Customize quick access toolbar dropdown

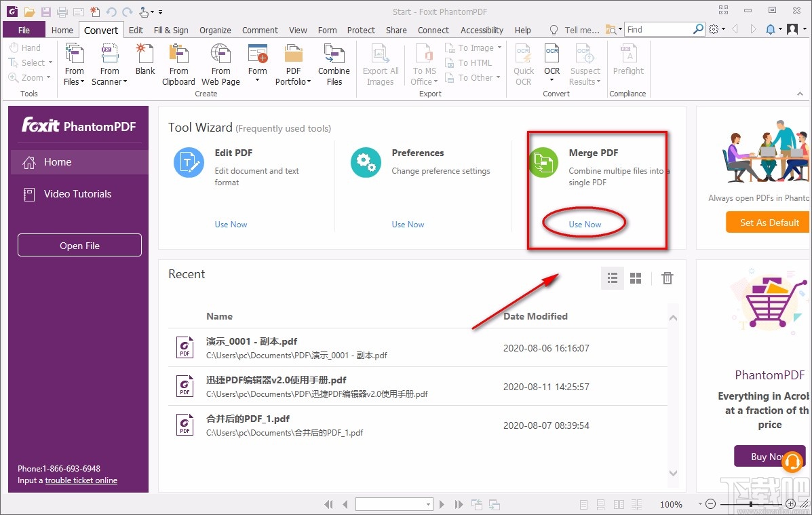(x=161, y=12)
